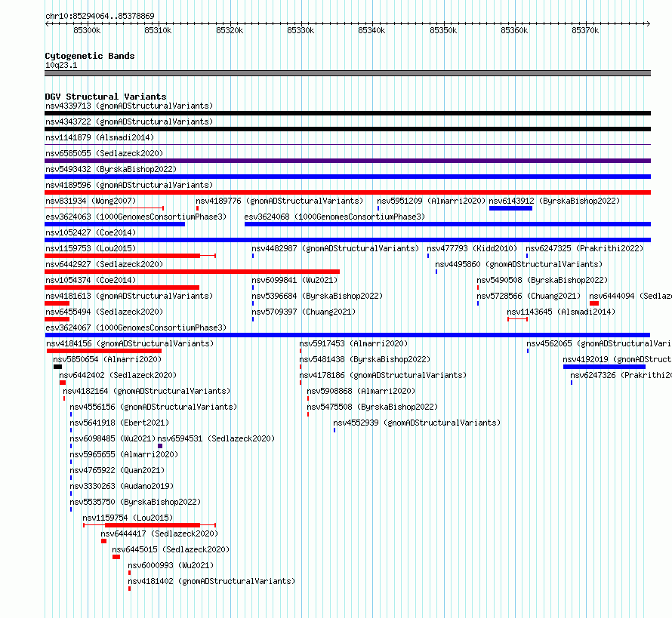Open the nsv4343722 variant label

click(x=129, y=121)
